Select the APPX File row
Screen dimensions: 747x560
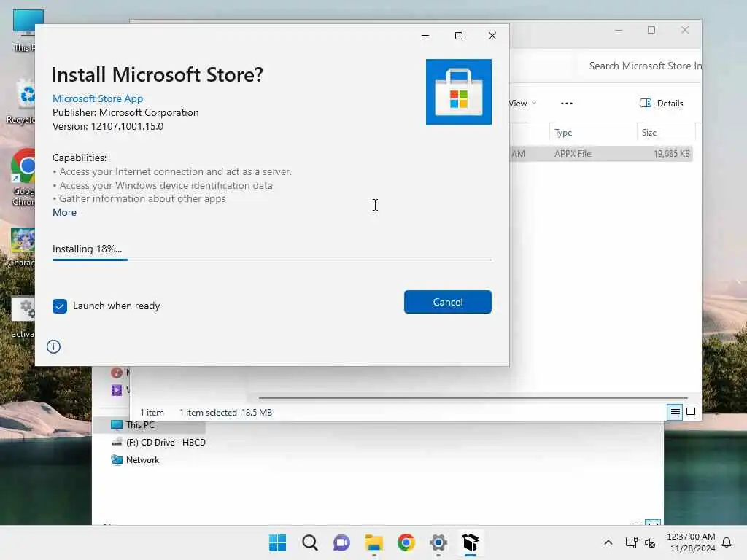click(600, 154)
